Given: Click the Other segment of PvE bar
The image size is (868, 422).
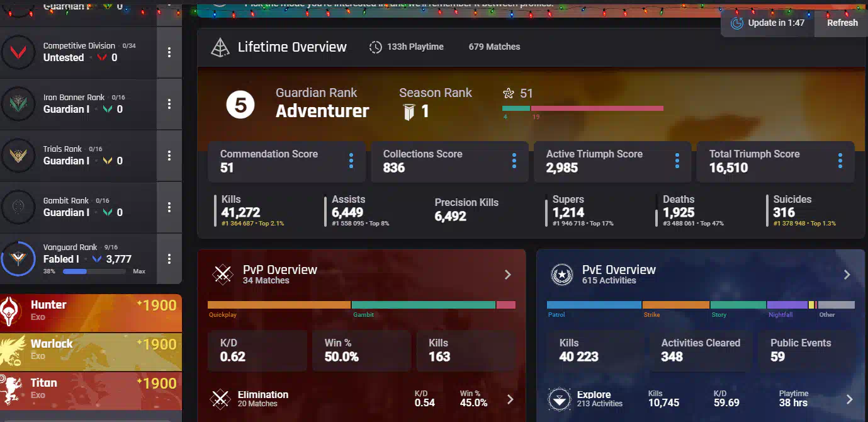Looking at the screenshot, I should 836,305.
